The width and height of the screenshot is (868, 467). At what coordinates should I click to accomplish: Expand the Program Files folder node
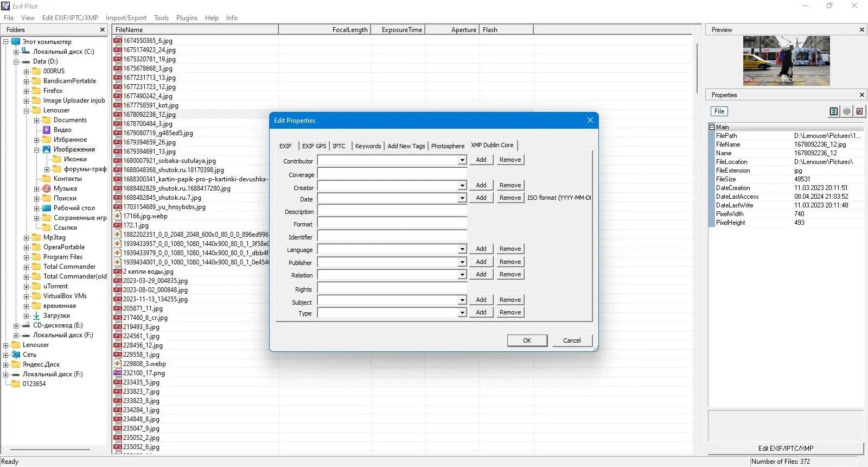click(x=26, y=257)
